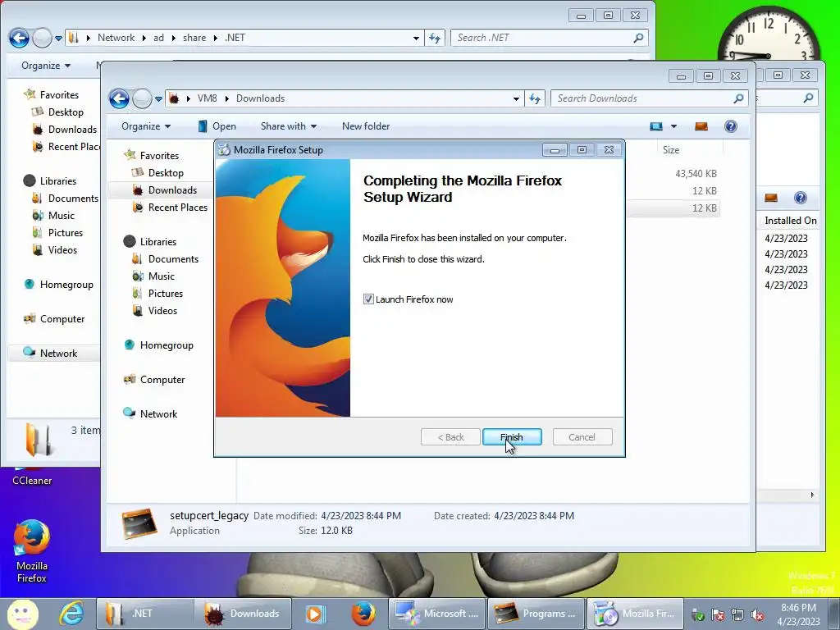The height and width of the screenshot is (630, 840).
Task: Click the network tray icon
Action: [737, 615]
